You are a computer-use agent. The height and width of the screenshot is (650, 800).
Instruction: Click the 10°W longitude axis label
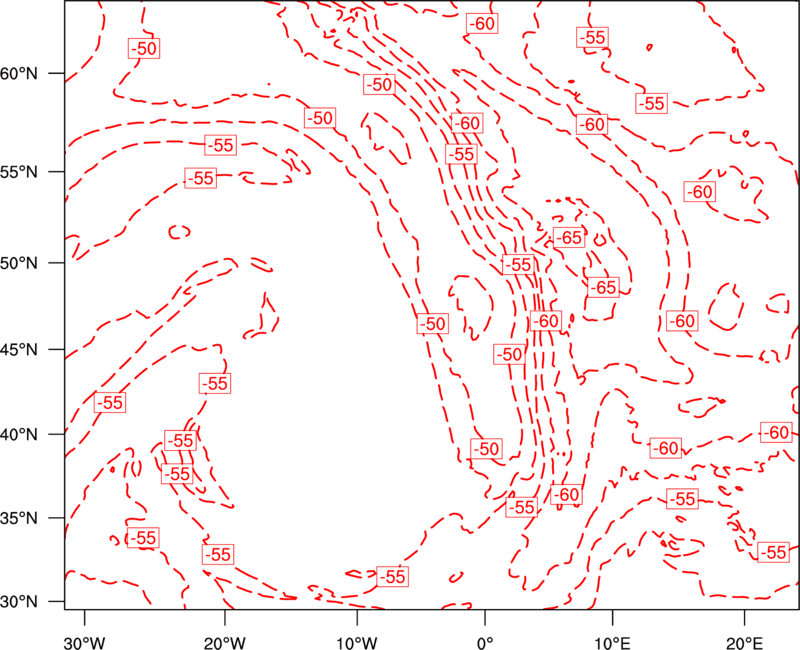(x=357, y=642)
